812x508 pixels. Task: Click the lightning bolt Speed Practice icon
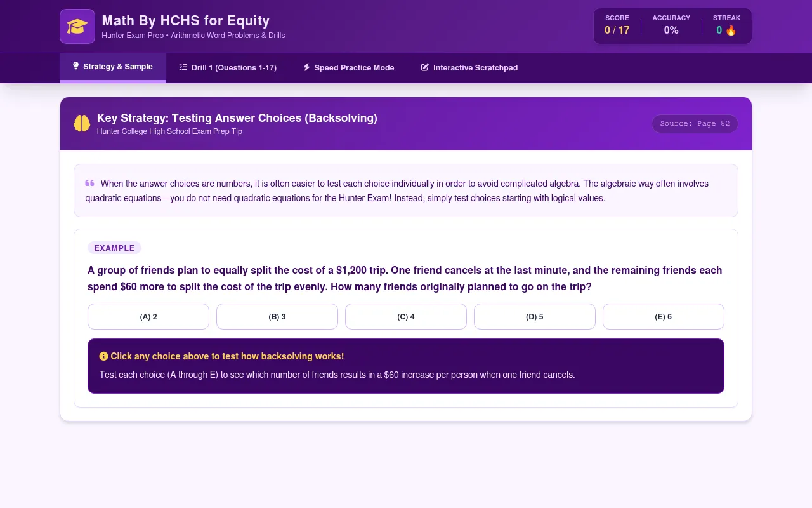306,67
